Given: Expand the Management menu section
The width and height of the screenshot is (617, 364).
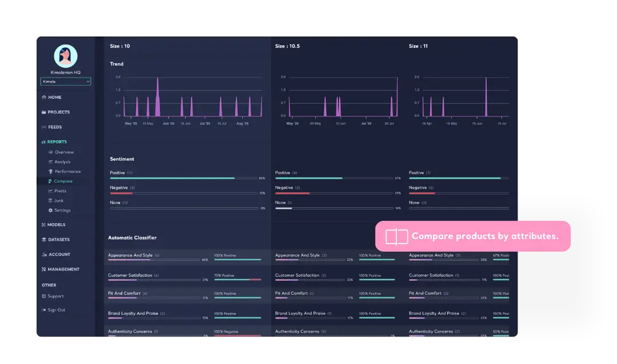Looking at the screenshot, I should 63,269.
